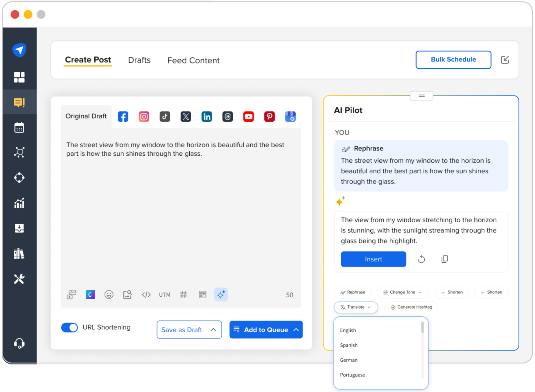Open the analytics bar chart icon
The image size is (535, 392).
(x=19, y=203)
